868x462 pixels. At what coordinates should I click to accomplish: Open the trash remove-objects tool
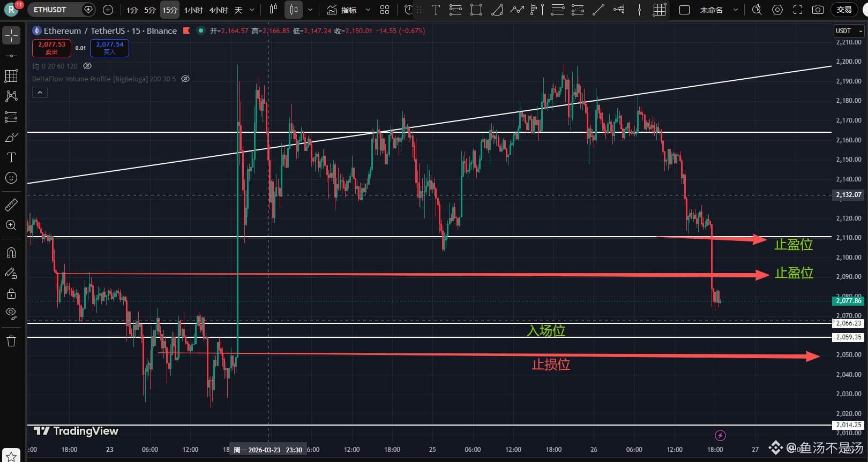coord(11,341)
